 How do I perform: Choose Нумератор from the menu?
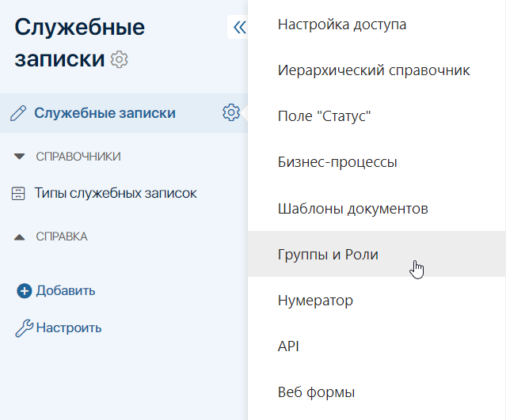pyautogui.click(x=377, y=300)
